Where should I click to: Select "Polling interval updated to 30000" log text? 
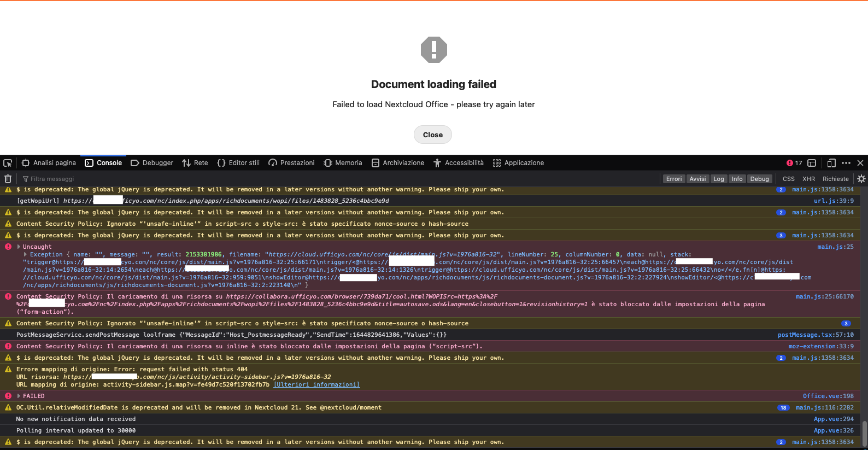point(76,430)
